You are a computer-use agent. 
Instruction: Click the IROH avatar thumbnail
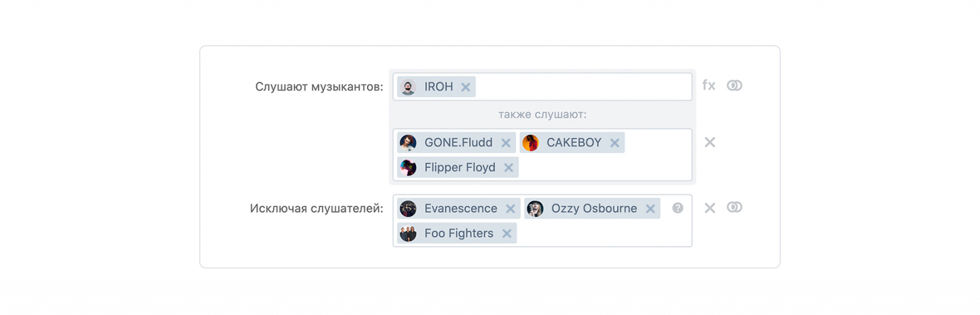click(408, 87)
